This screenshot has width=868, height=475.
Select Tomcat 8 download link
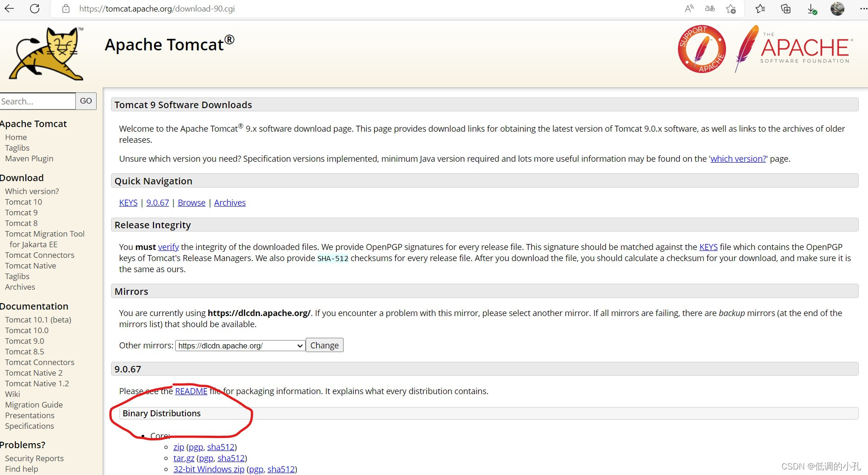pyautogui.click(x=21, y=223)
